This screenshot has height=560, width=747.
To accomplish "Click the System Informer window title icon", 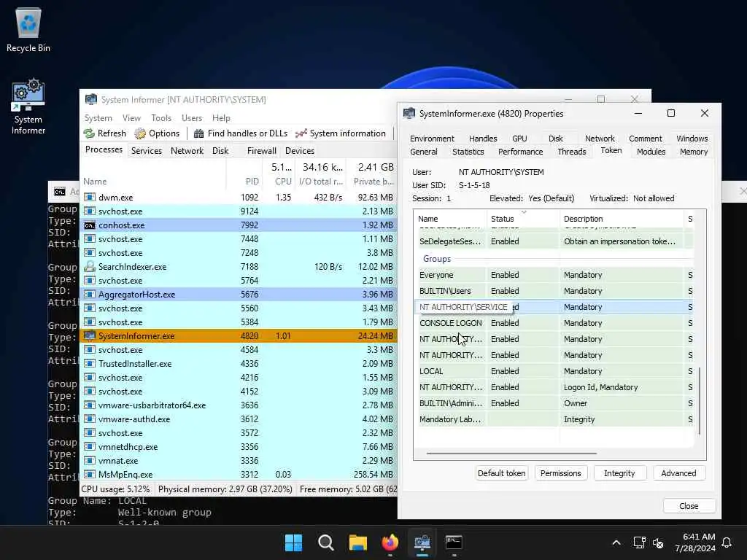I will tap(90, 99).
